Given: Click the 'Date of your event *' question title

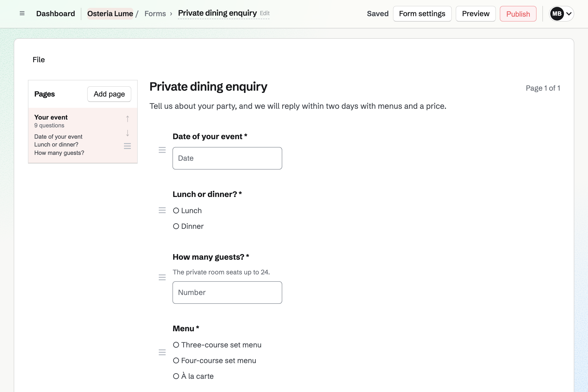Looking at the screenshot, I should 210,136.
